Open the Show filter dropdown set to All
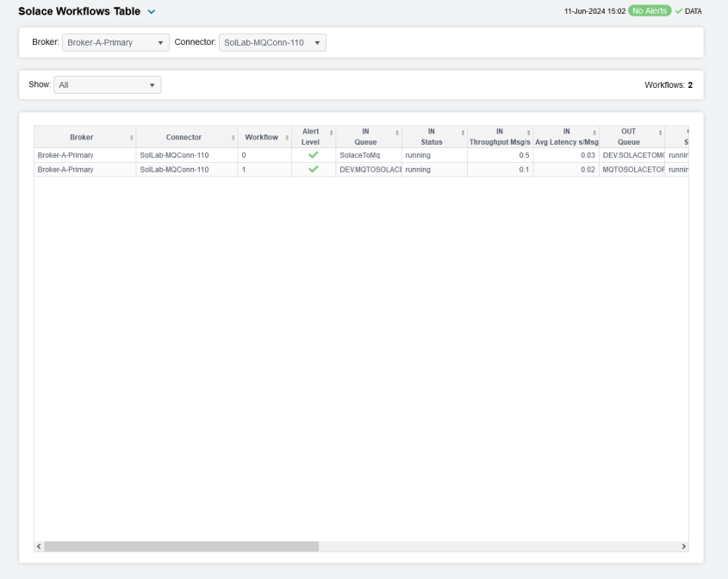Image resolution: width=728 pixels, height=579 pixels. pyautogui.click(x=107, y=84)
